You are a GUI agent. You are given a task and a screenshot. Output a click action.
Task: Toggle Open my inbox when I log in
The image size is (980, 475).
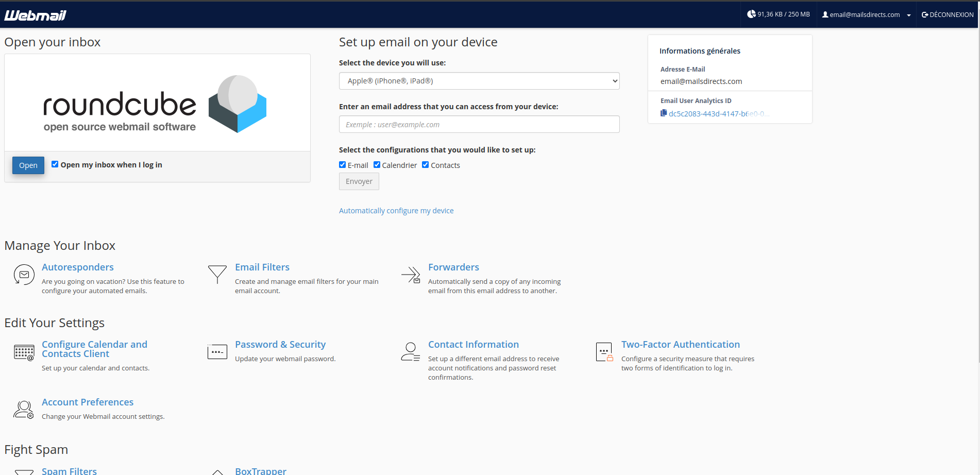55,164
